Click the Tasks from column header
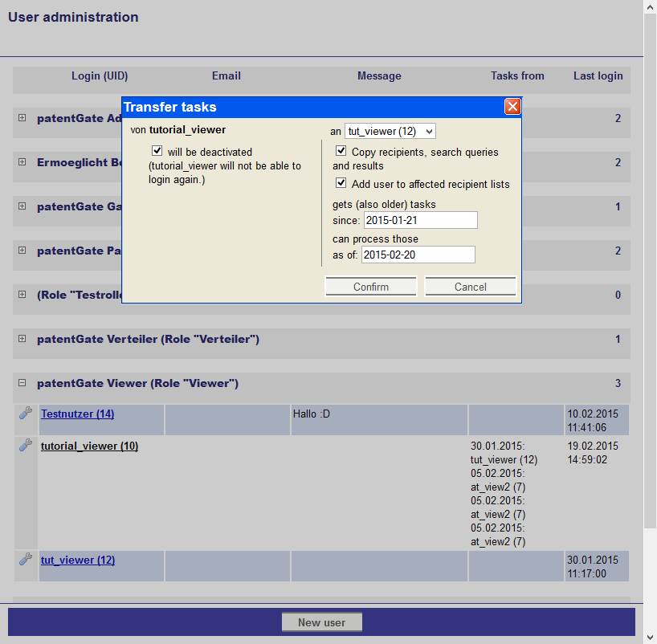 (517, 75)
